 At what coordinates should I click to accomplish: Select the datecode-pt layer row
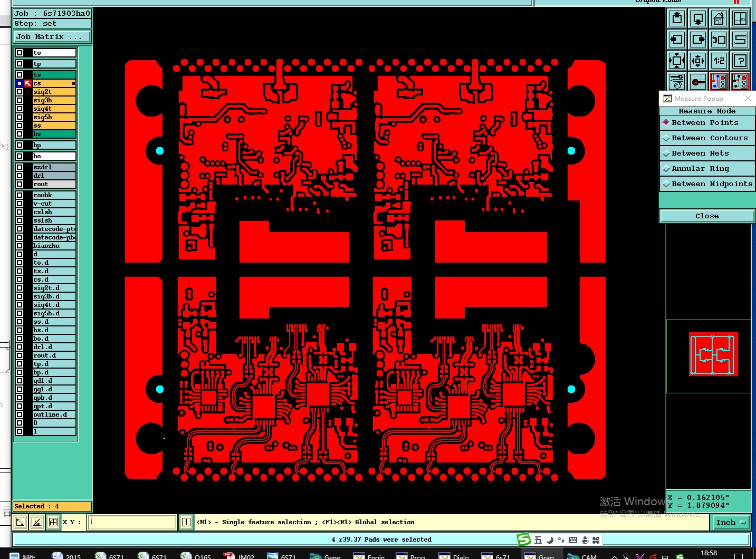tap(54, 229)
